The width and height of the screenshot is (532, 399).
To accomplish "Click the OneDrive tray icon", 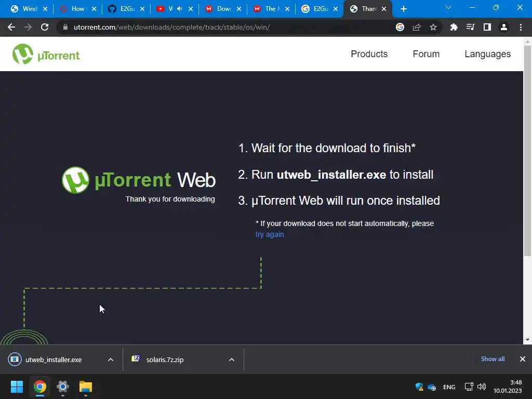I will click(432, 387).
